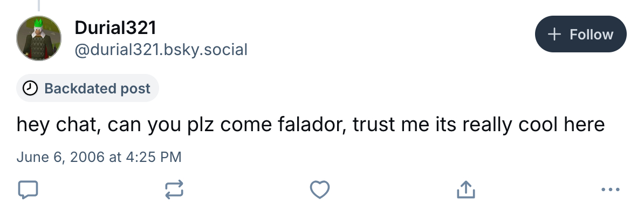Screen dimensions: 644x217
Task: Show info for Backdated post badge
Action: pyautogui.click(x=88, y=89)
